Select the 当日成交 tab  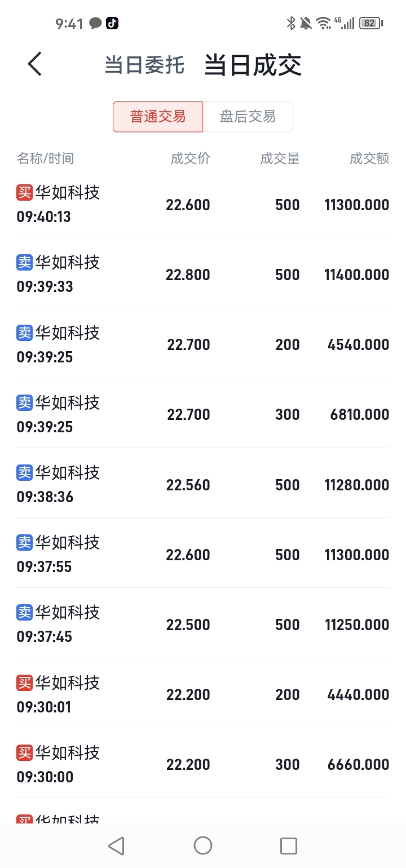(253, 65)
